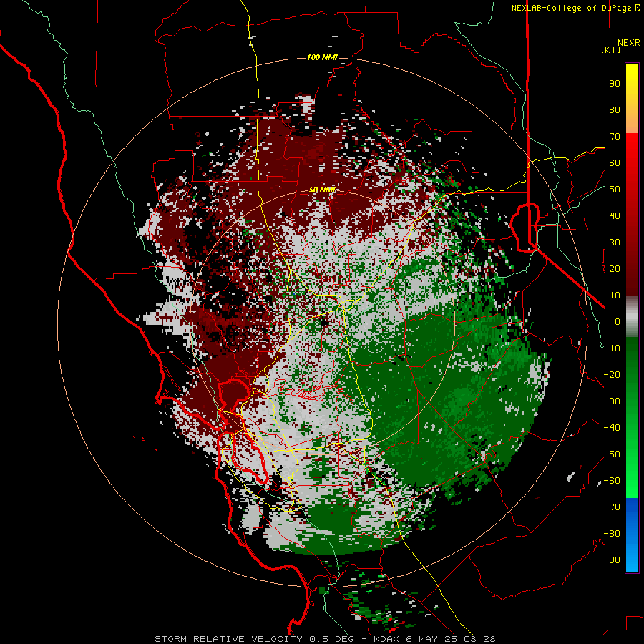Click the -10 value on velocity scale
Screen dimensions: 644x644
point(612,348)
